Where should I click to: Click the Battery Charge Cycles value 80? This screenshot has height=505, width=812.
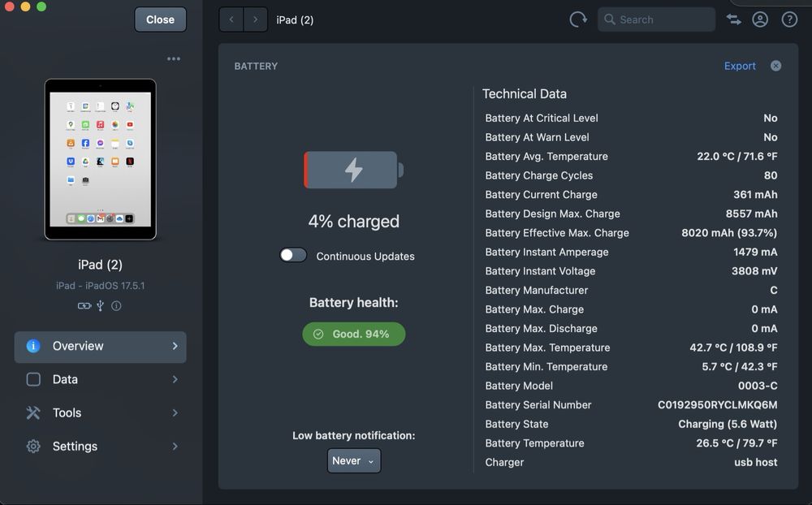(x=771, y=175)
